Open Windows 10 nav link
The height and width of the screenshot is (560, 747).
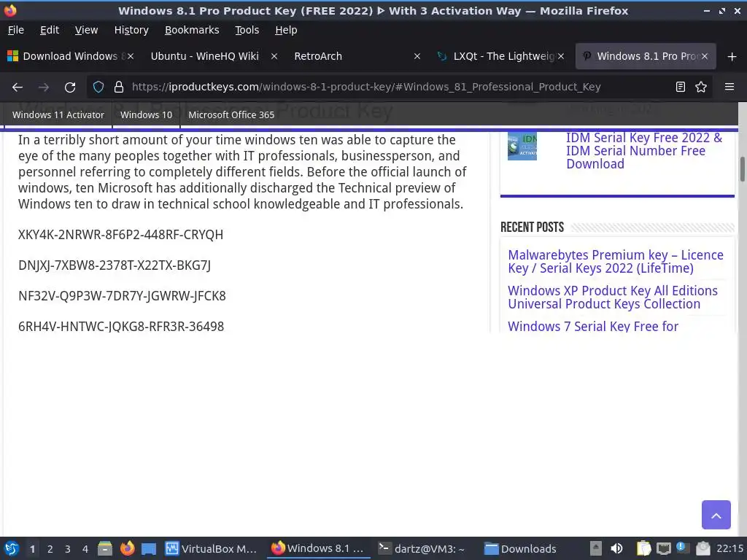tap(146, 114)
